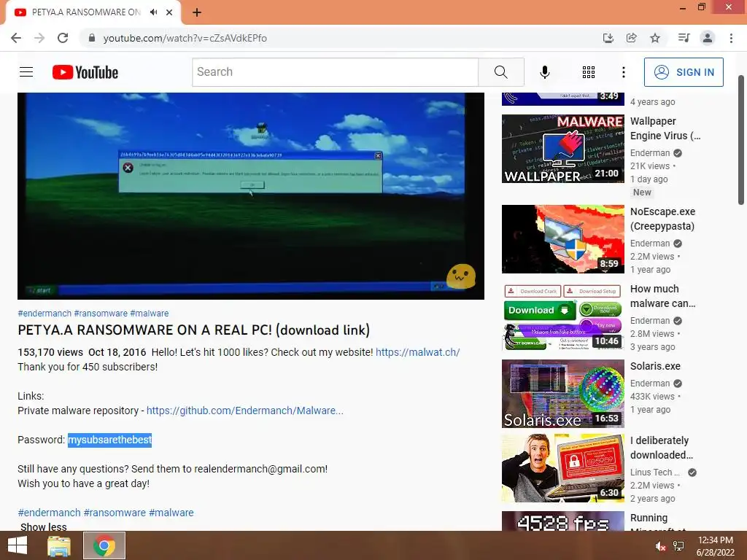747x560 pixels.
Task: Go to YouTube home via the logo
Action: (x=85, y=72)
